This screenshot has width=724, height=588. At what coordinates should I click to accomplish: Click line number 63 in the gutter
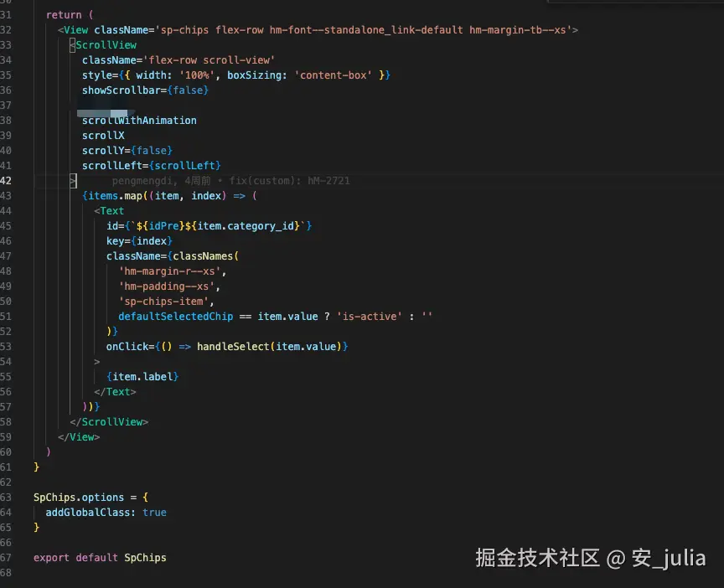[6, 497]
